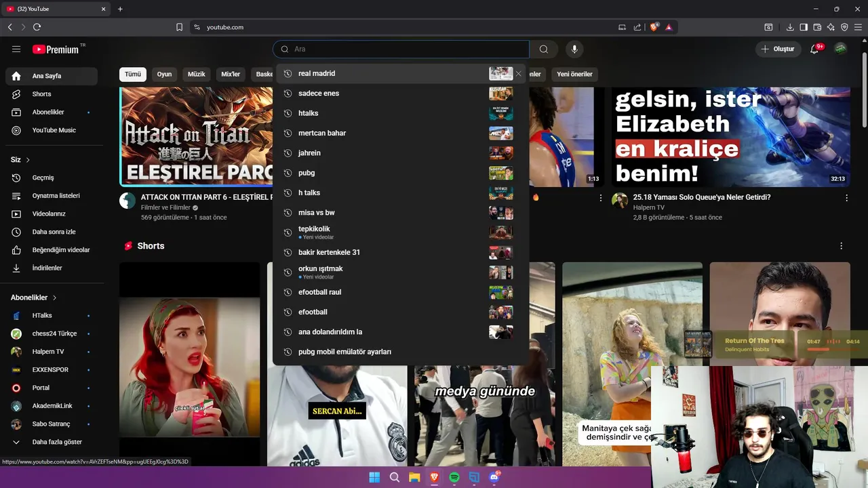Open HTalks channel subscription
Image resolution: width=868 pixels, height=488 pixels.
[52, 315]
